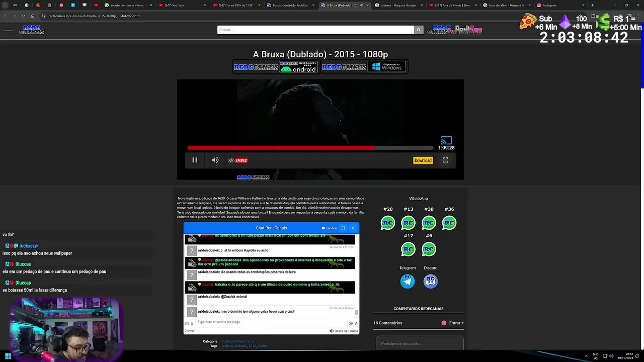Viewport: 644px width, 362px height.
Task: Expand the Chat RedeCanais window
Action: coord(343,228)
